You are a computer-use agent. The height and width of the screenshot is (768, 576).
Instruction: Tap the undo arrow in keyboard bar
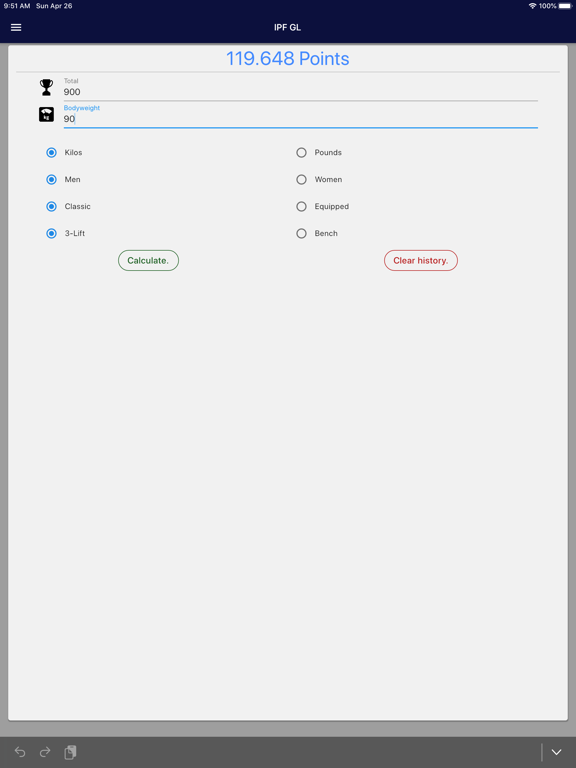click(20, 752)
